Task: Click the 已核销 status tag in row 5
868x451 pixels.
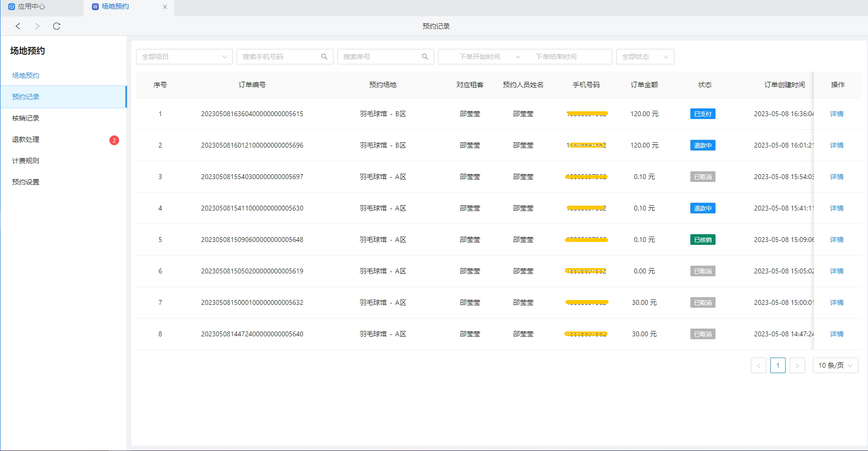Action: tap(703, 240)
